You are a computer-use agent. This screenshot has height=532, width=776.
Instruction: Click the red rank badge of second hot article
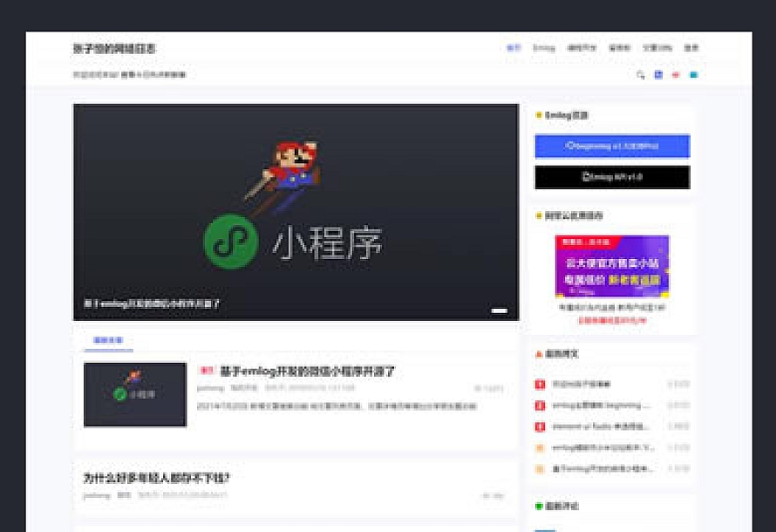pyautogui.click(x=540, y=406)
